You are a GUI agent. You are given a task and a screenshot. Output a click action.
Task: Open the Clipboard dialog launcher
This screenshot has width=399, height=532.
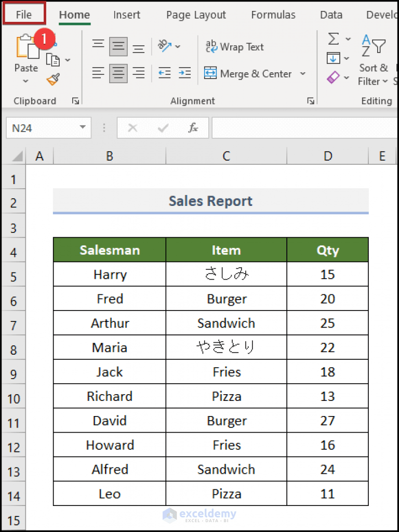(75, 101)
